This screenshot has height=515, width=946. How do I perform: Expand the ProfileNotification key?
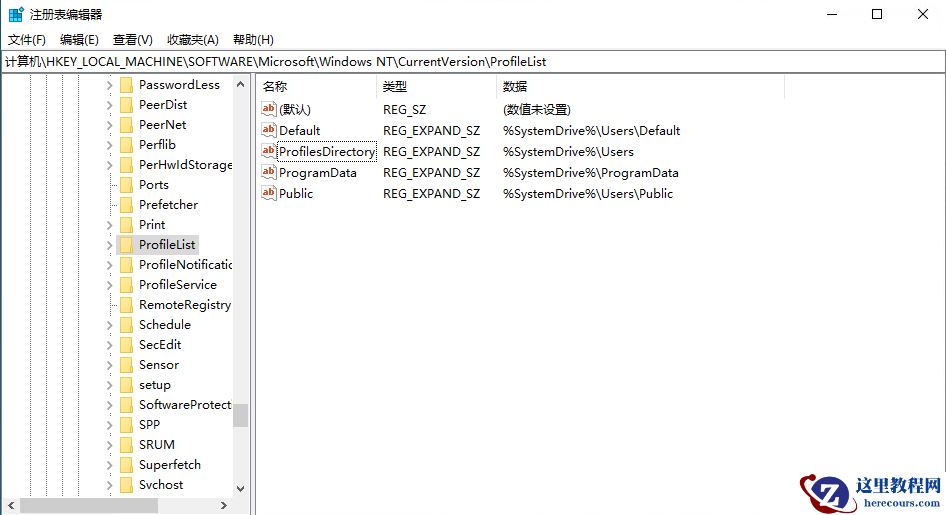pos(109,265)
